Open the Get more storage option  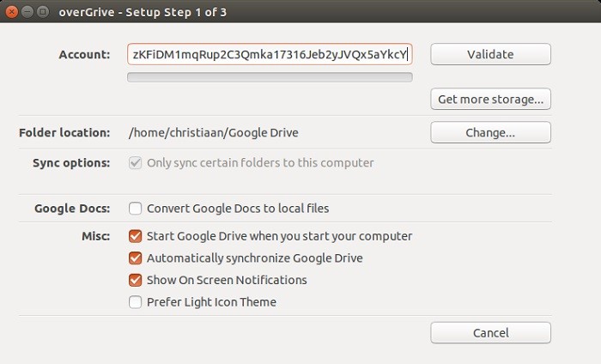[490, 100]
